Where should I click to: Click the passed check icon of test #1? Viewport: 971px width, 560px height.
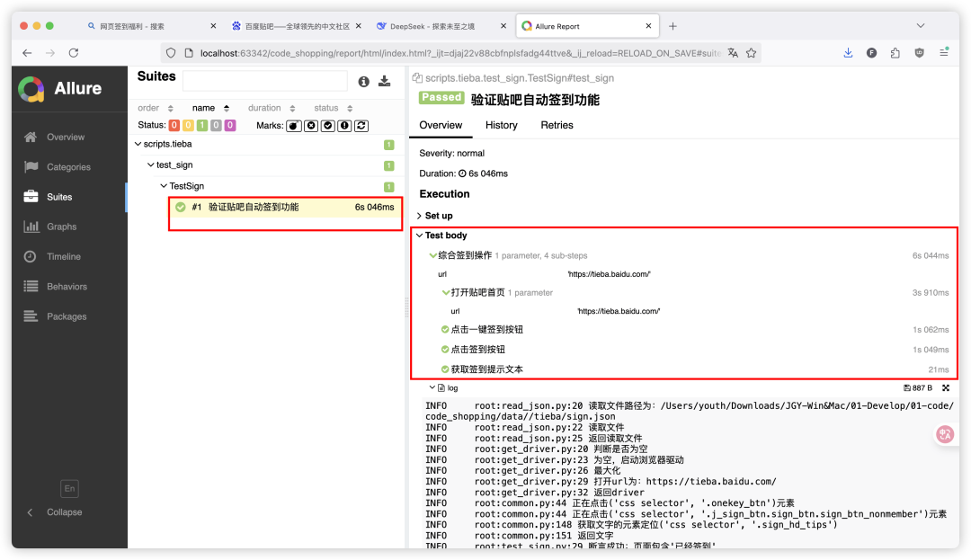180,208
